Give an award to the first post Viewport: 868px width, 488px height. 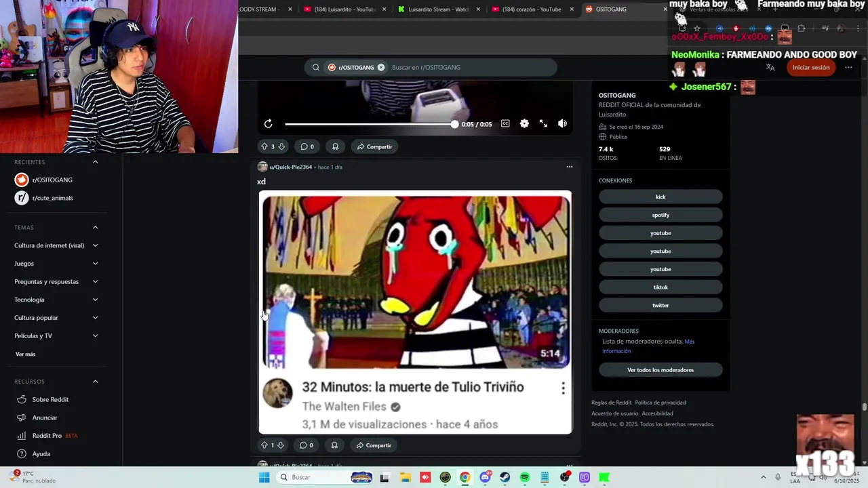click(335, 146)
